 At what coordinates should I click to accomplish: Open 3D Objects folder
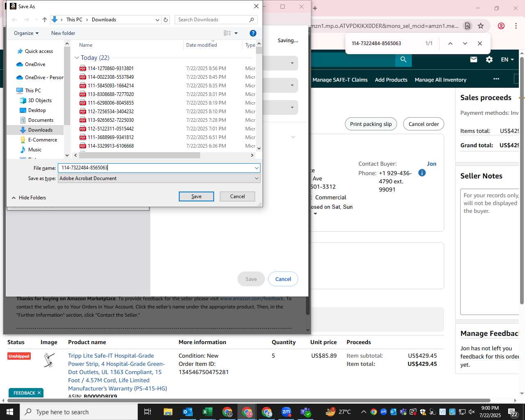pos(40,100)
